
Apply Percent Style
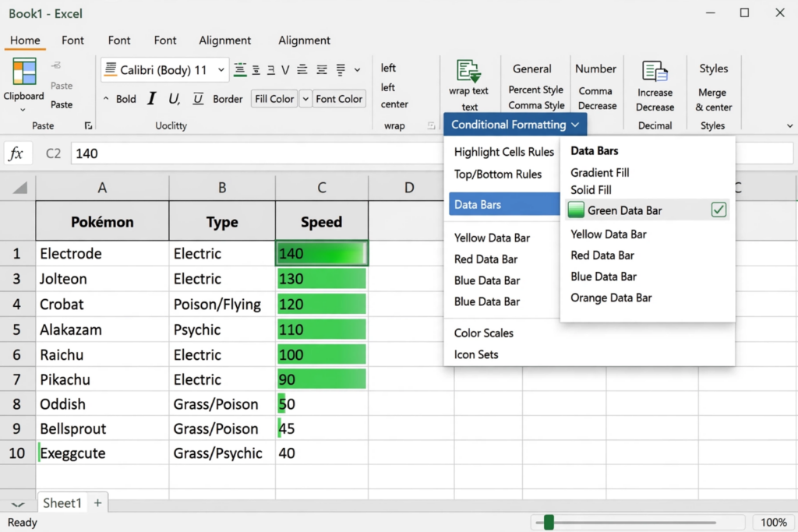[x=535, y=90]
